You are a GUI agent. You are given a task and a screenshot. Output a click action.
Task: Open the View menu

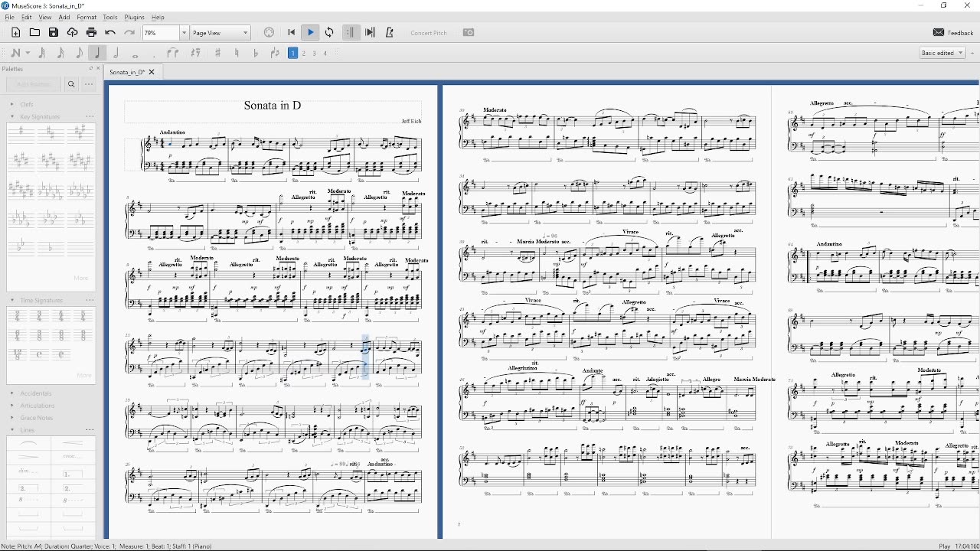[45, 17]
